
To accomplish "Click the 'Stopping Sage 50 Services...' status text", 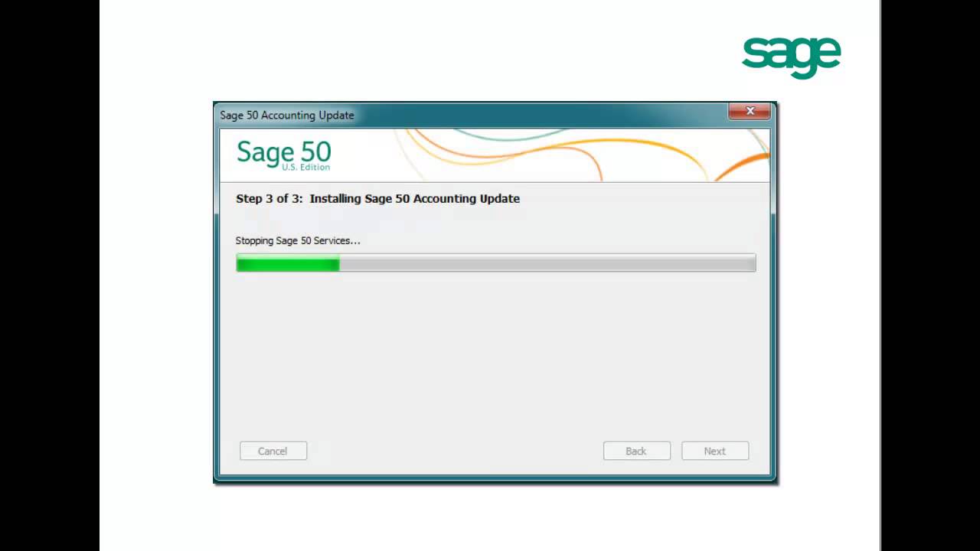I will point(298,240).
